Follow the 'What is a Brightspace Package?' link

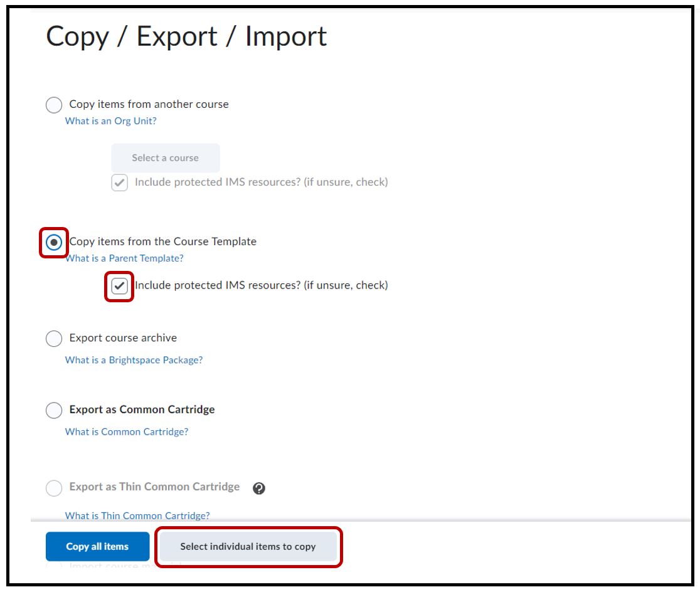(x=134, y=360)
